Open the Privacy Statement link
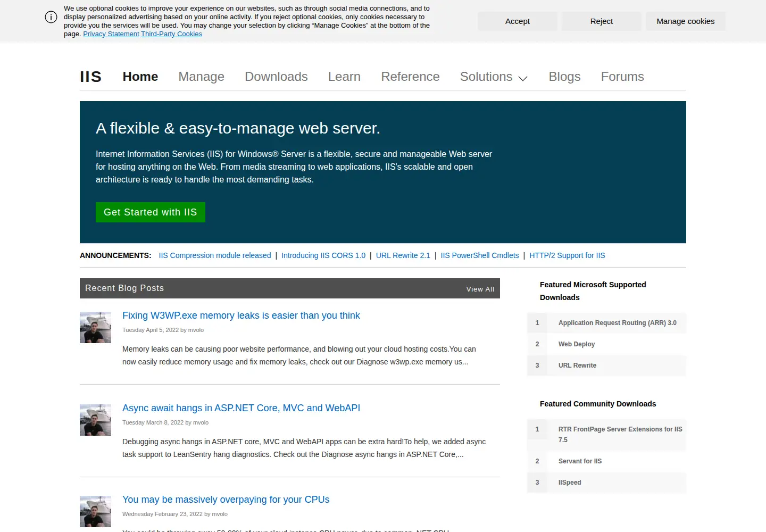The height and width of the screenshot is (532, 766). click(x=111, y=34)
